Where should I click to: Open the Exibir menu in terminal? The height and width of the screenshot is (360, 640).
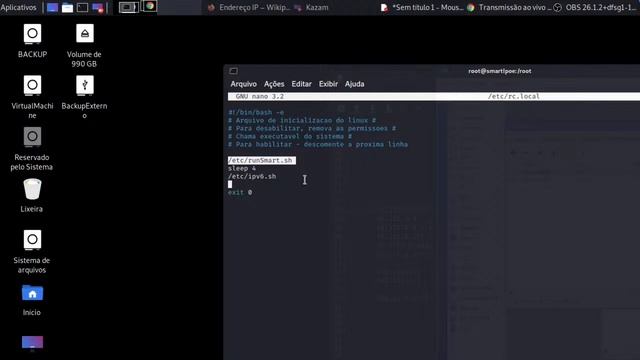pos(328,84)
